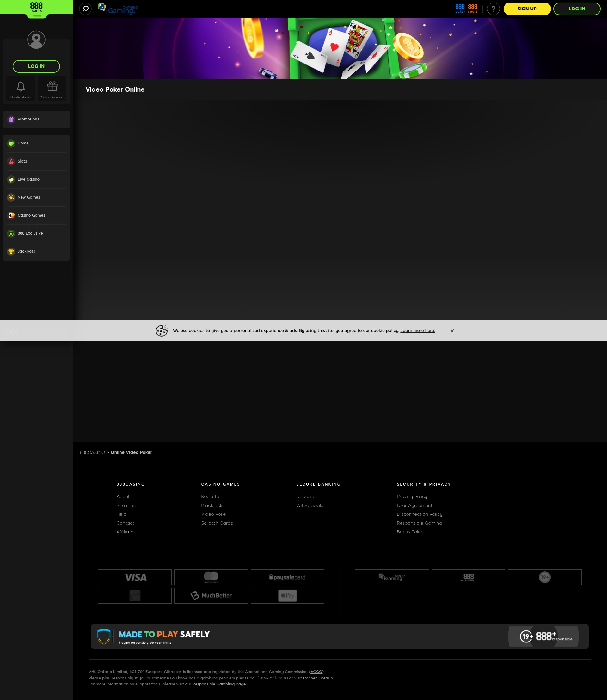607x700 pixels.
Task: Click the MuchBetter payment logo
Action: click(211, 596)
